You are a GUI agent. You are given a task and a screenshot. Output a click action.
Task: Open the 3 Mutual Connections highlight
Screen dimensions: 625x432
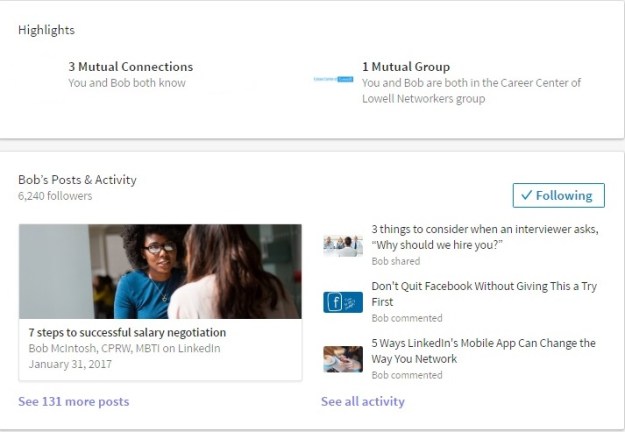pos(131,67)
